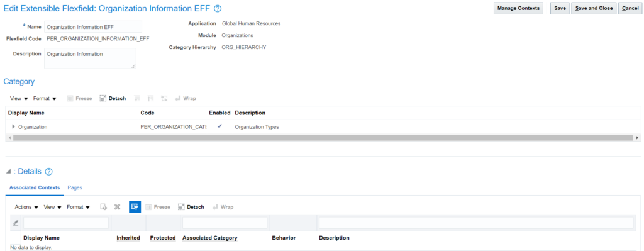Click the Description text area
The image size is (644, 251).
90,59
